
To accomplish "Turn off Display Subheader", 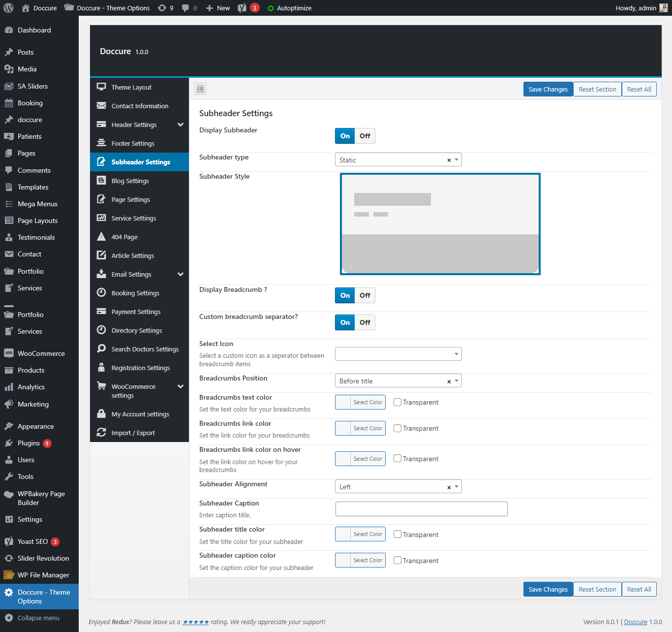I will [x=365, y=136].
